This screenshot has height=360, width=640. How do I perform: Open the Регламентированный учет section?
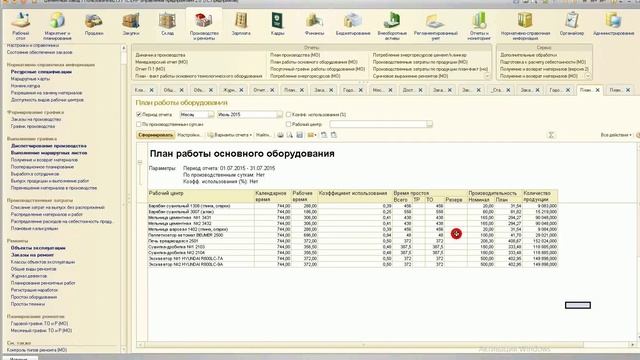click(x=436, y=25)
